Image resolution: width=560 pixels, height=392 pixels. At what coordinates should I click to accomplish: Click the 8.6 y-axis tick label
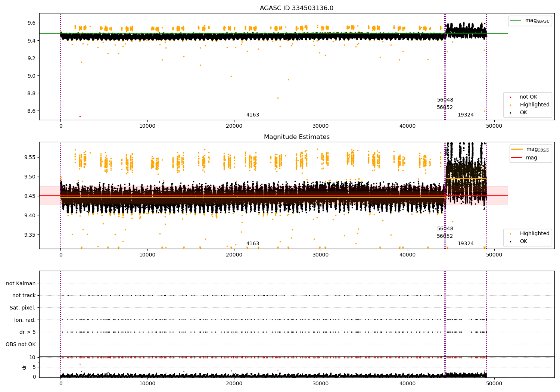[31, 111]
